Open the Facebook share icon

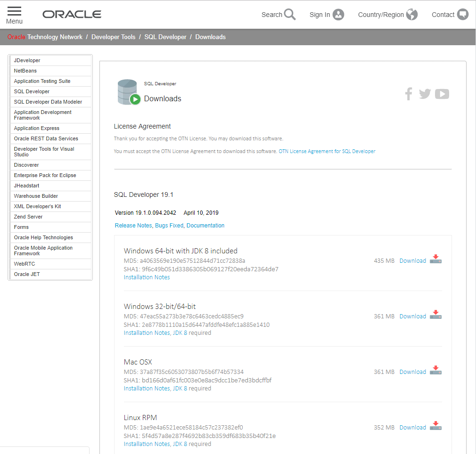click(x=409, y=94)
